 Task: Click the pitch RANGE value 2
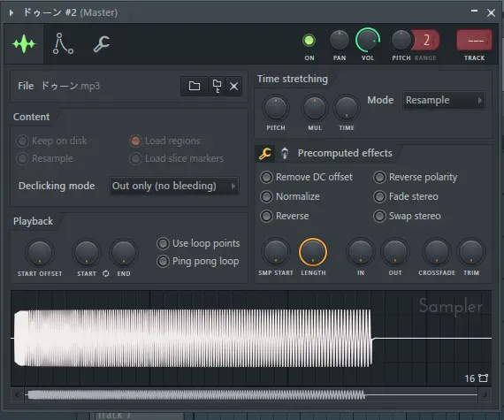pyautogui.click(x=426, y=40)
